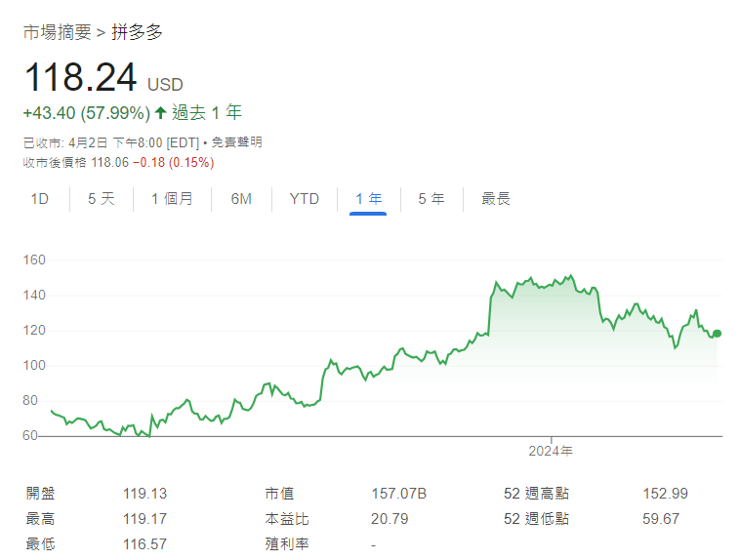The image size is (739, 560).
Task: Select the 1D time range tab
Action: (40, 199)
